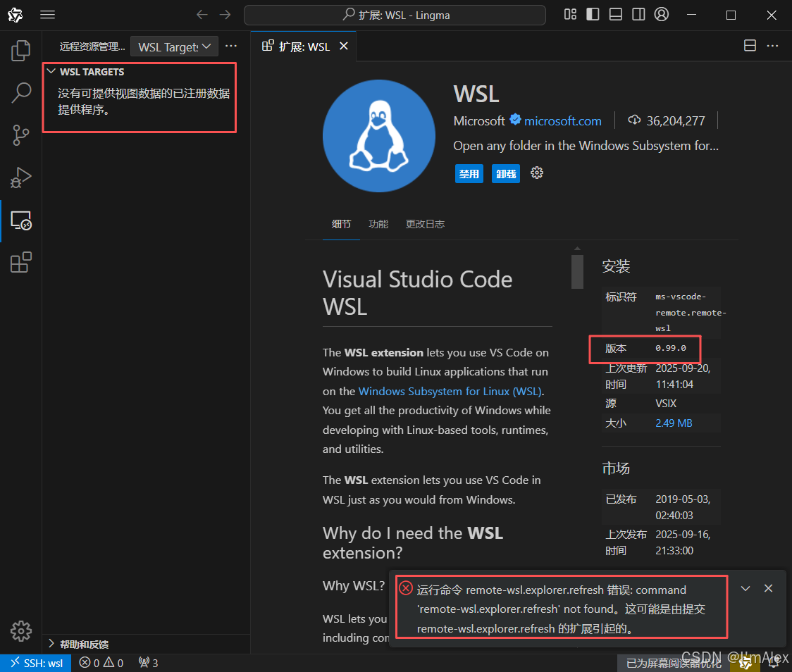Open the account profile icon in the title bar
Screen dimensions: 792x672
(x=662, y=14)
